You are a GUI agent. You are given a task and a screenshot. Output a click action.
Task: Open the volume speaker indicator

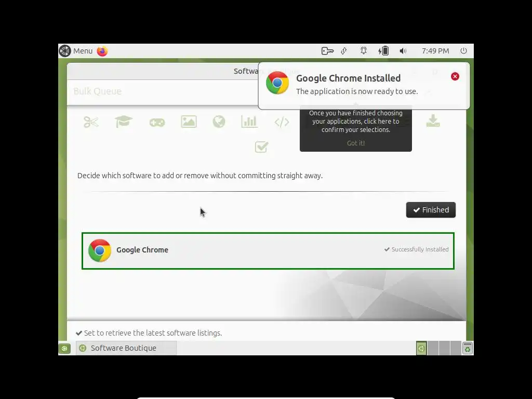(403, 51)
